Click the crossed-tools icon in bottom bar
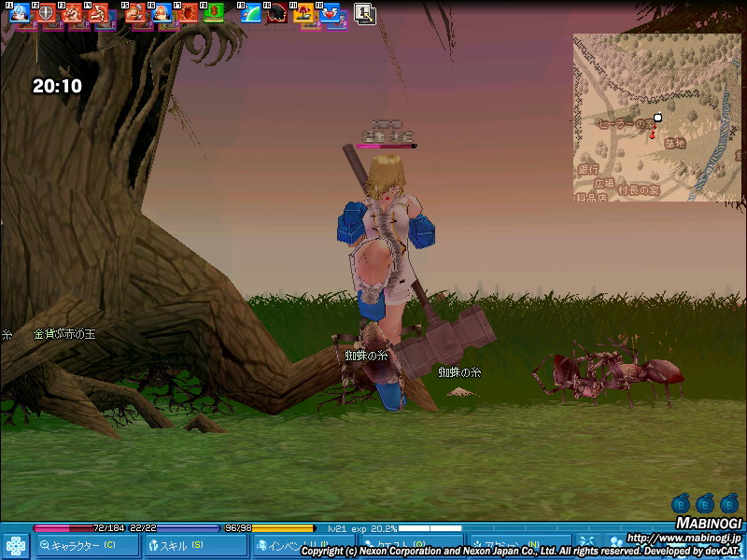 [587, 543]
